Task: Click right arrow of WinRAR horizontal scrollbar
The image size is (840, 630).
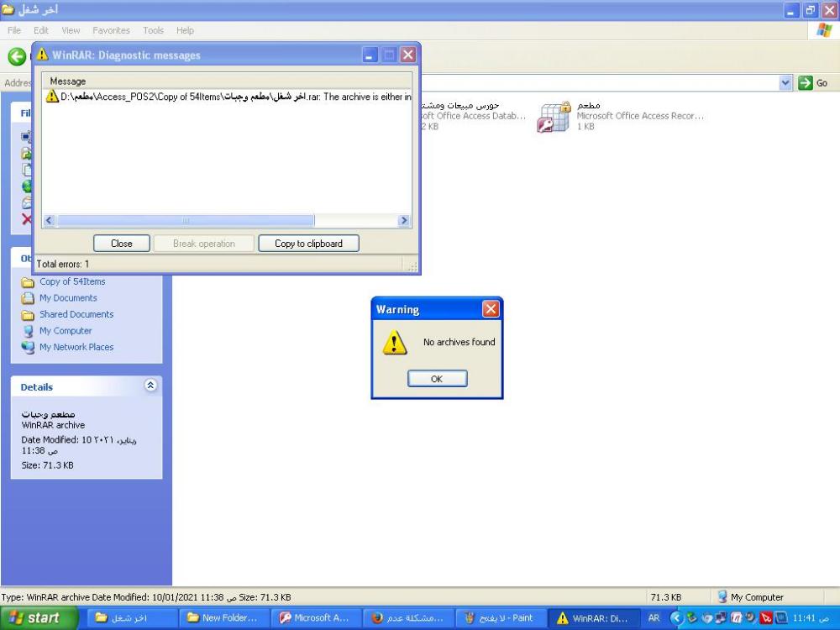Action: [404, 220]
